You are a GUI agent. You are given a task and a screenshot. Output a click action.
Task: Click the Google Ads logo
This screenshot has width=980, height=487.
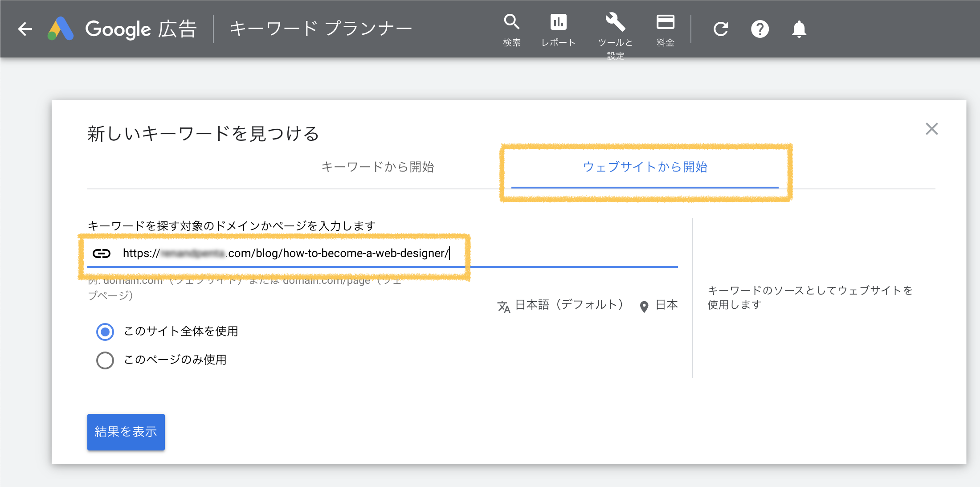(61, 29)
